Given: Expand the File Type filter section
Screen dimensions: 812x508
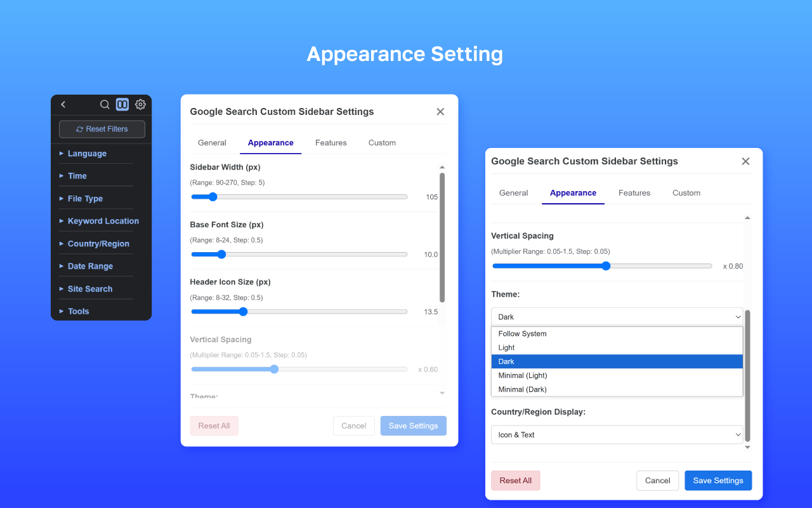Looking at the screenshot, I should coord(85,199).
